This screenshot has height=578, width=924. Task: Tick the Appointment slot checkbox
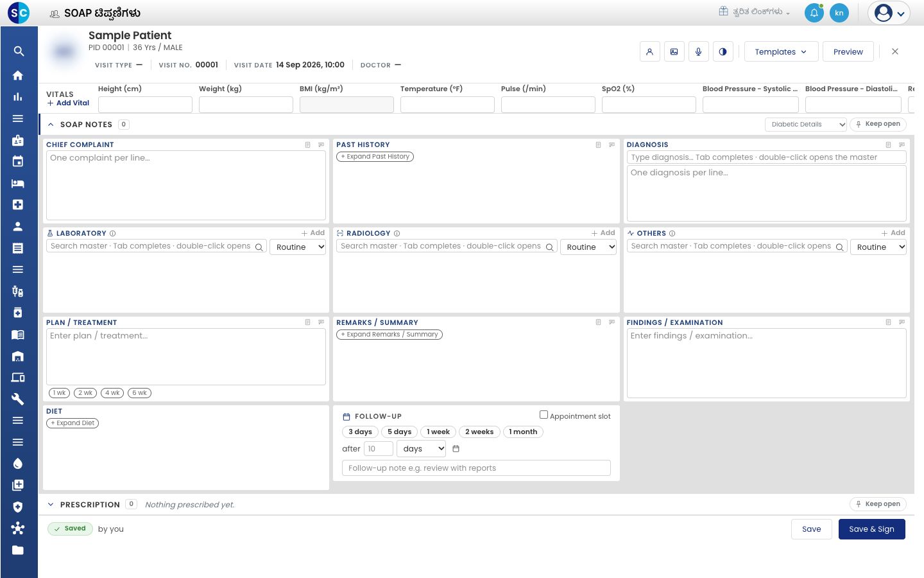[x=543, y=415]
